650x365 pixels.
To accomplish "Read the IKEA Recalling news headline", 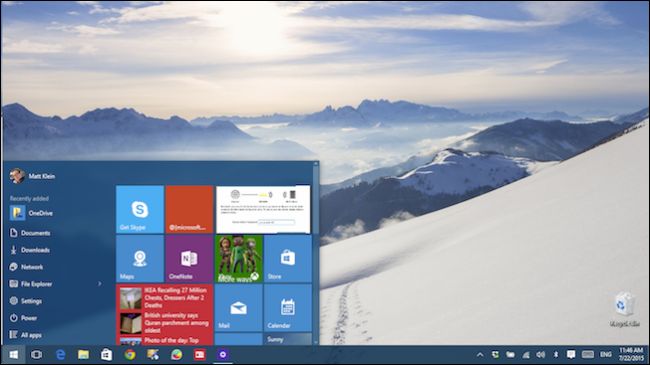I will pos(176,297).
